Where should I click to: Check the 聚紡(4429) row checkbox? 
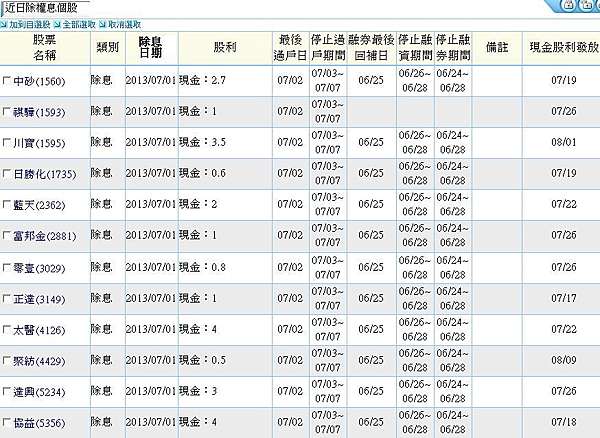pyautogui.click(x=7, y=360)
